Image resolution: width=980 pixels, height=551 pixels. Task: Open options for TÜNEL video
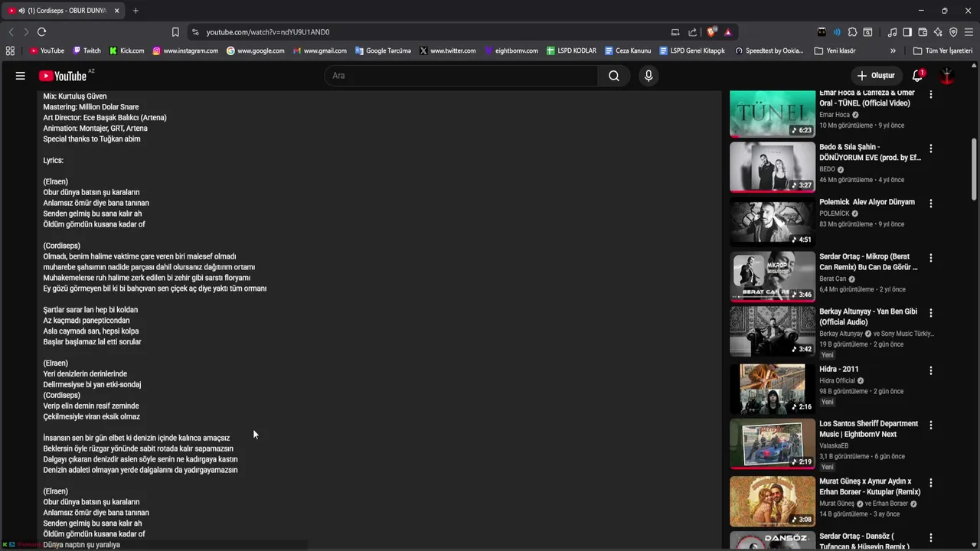pos(931,94)
